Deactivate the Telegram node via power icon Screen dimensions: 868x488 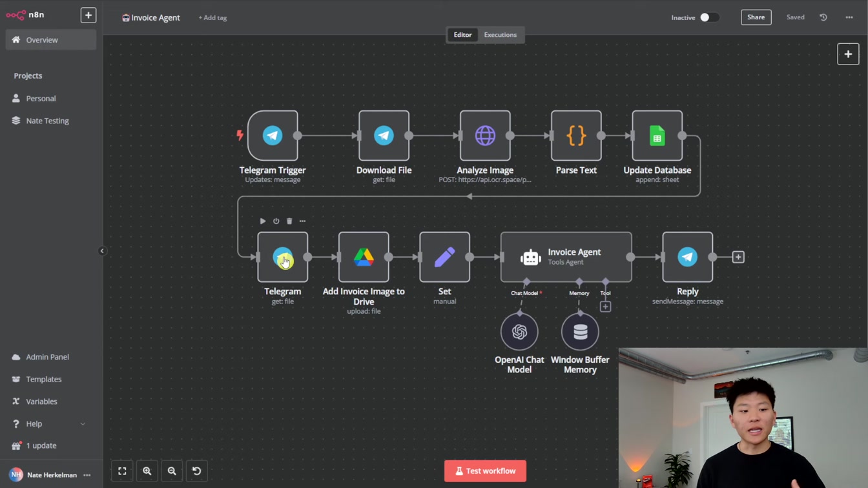(276, 221)
